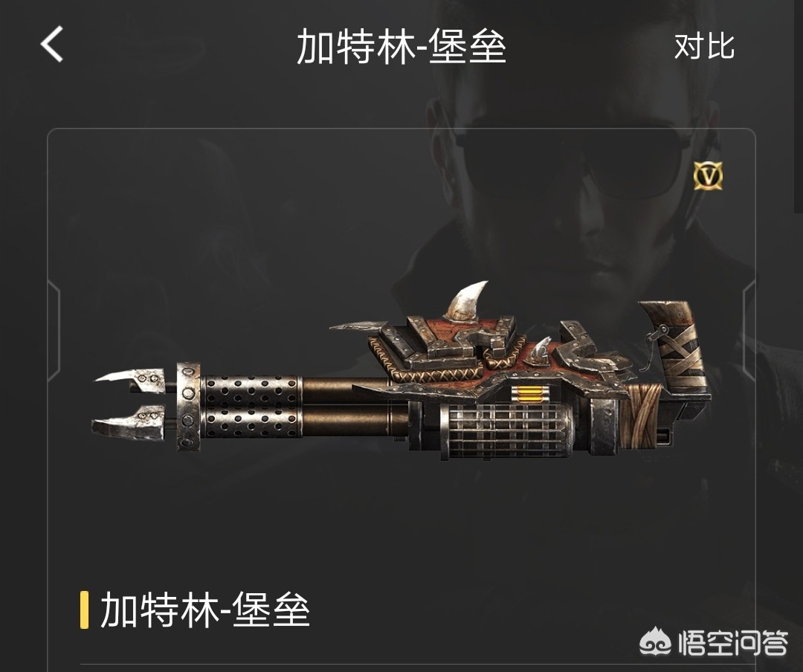
Task: Tap the perforated barrel shroud
Action: click(x=251, y=407)
